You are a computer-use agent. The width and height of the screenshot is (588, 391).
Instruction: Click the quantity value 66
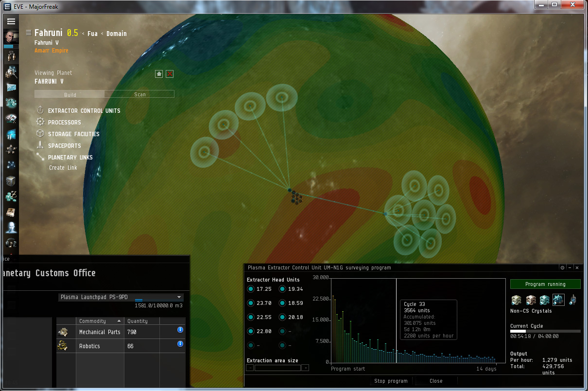coord(130,346)
